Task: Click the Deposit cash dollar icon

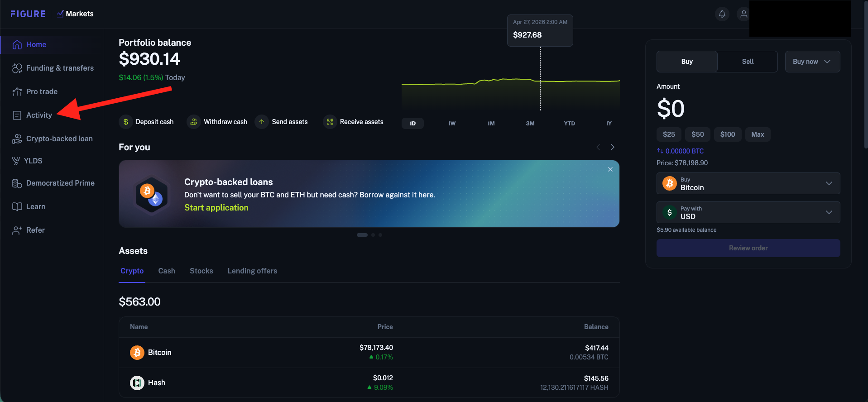Action: click(126, 122)
